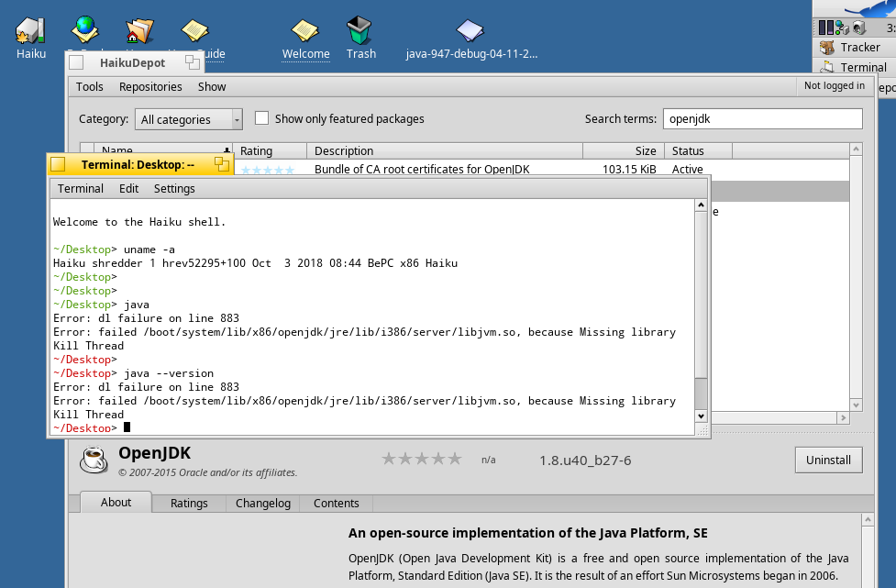Open the Show menu in HaikuDepot
The image size is (896, 588).
[x=212, y=87]
